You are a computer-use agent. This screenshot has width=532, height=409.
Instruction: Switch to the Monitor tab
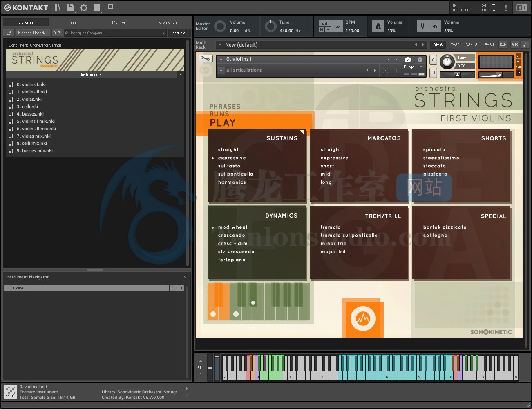click(119, 22)
